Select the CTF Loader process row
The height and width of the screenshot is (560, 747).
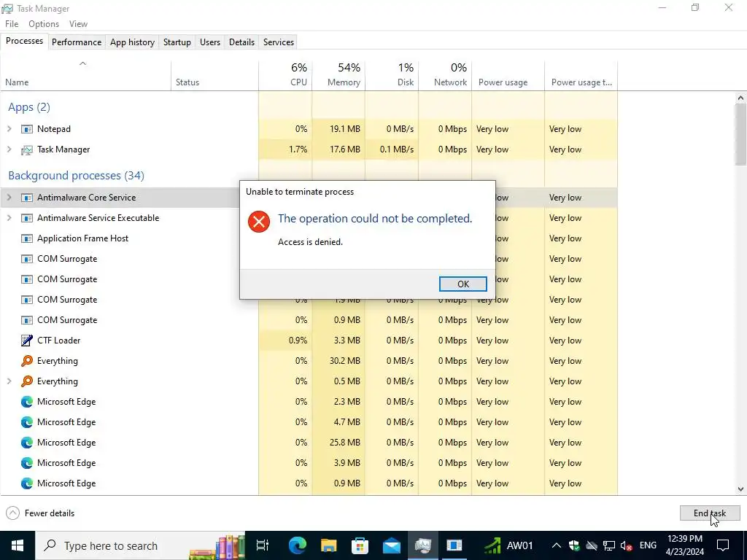pos(309,341)
